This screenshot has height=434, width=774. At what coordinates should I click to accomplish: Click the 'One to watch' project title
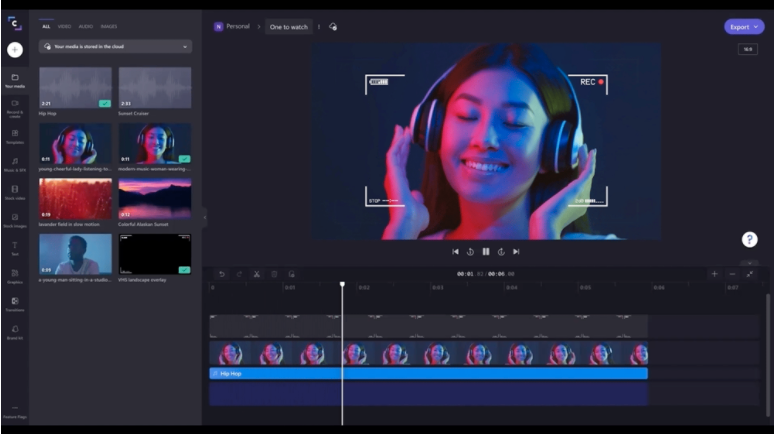[289, 27]
